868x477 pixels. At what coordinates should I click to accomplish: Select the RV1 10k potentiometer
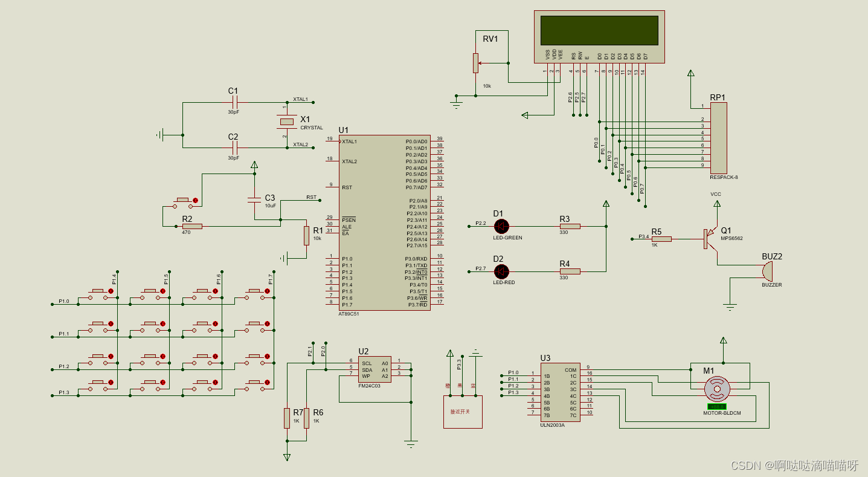(x=475, y=63)
